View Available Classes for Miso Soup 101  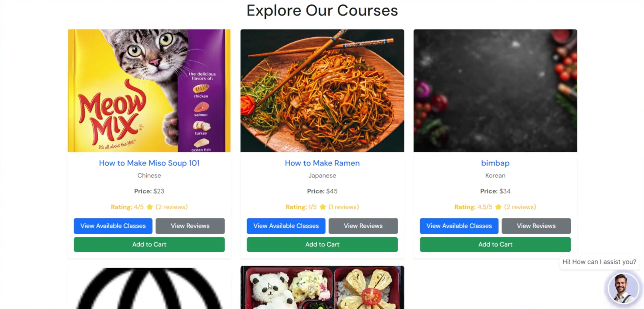click(x=113, y=226)
